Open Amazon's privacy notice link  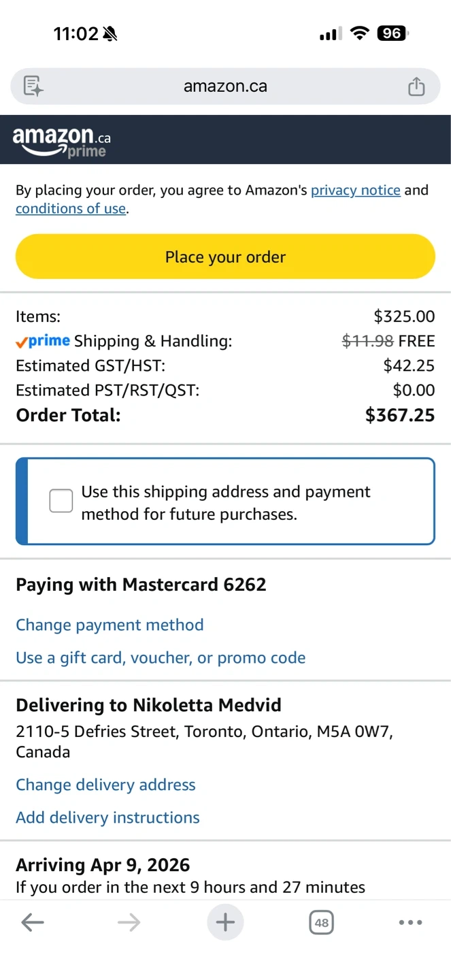(x=355, y=191)
